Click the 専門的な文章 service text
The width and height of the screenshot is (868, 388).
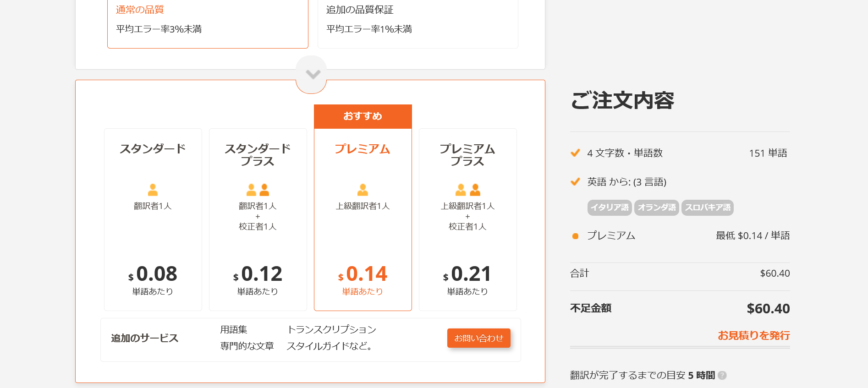point(247,346)
